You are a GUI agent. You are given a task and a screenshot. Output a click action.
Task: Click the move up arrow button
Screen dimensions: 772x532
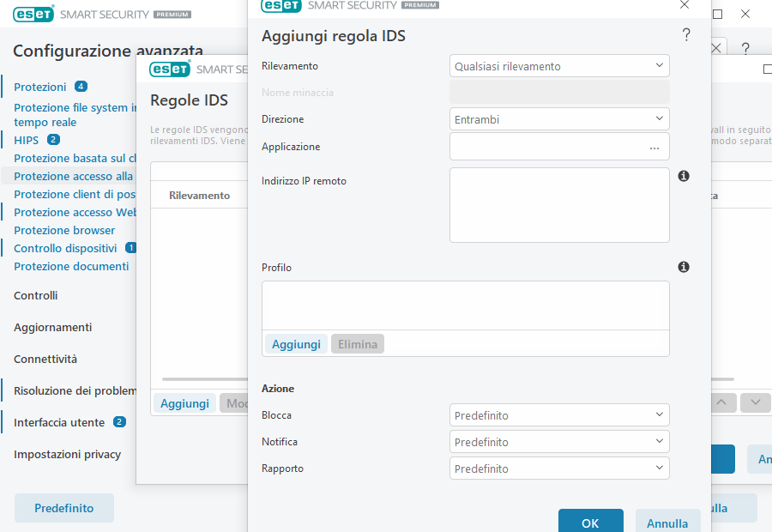pyautogui.click(x=721, y=402)
